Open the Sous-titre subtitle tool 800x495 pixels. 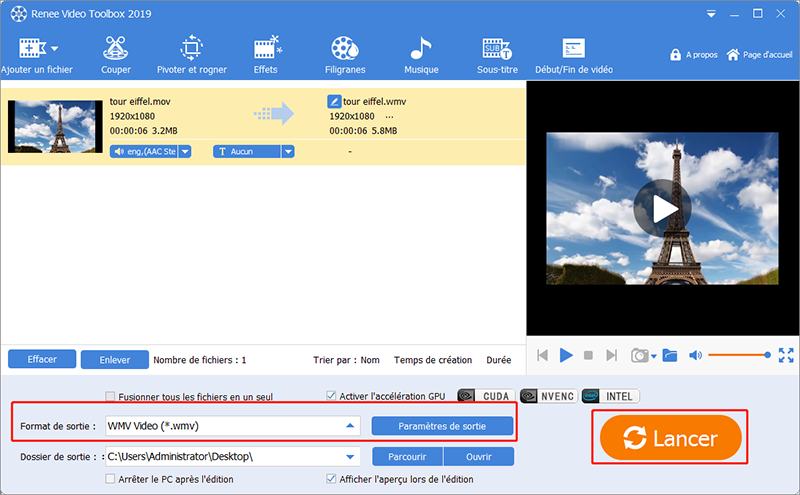[495, 53]
